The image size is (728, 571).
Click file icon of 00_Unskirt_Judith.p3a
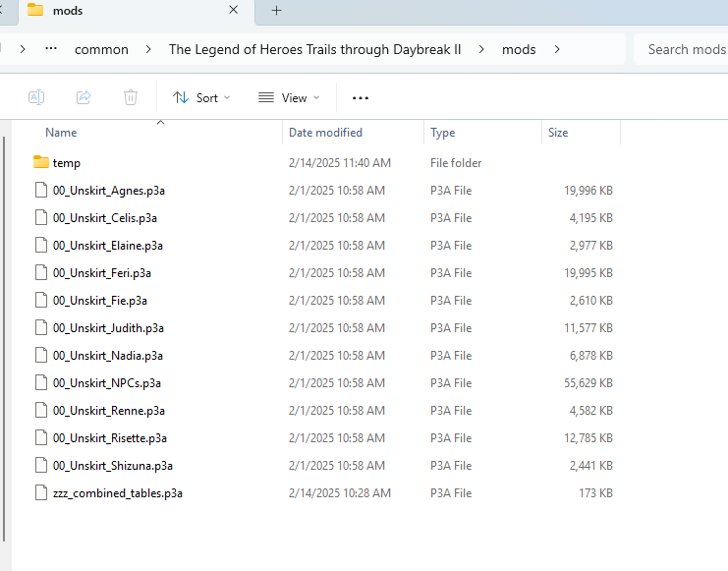(41, 327)
